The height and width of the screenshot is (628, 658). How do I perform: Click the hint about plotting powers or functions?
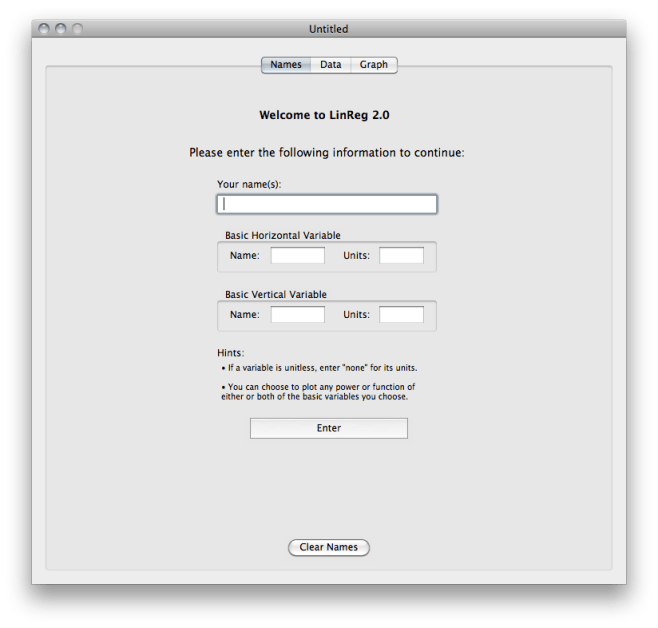coord(318,392)
